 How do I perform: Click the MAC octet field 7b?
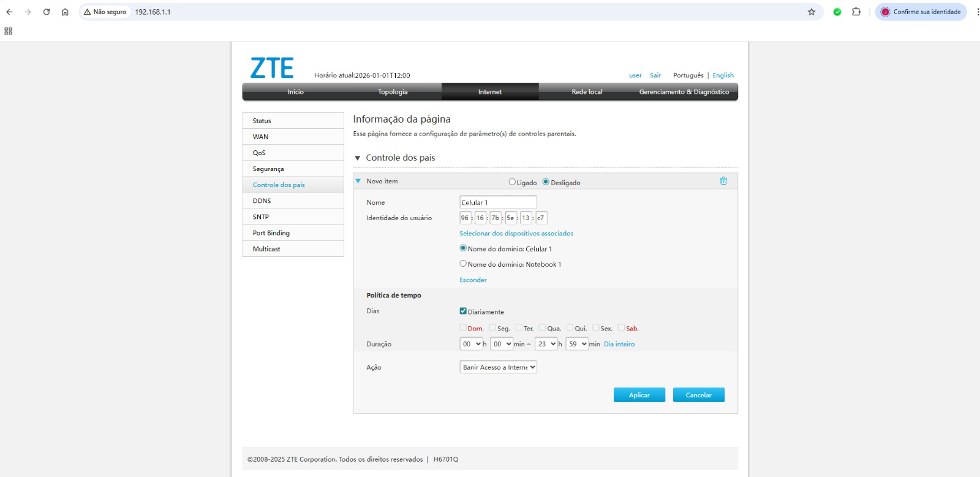coord(496,218)
